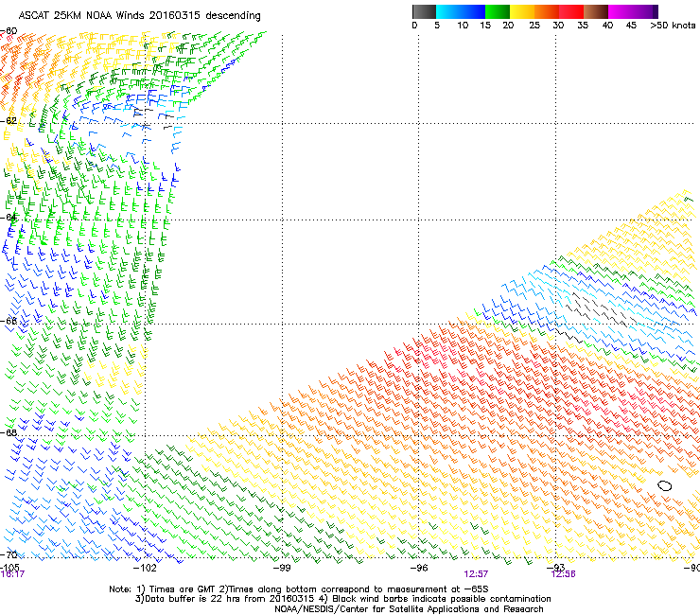
Task: Click the chart title 'ASCAT 25KM NOAA Winds 20160315 descending'
Action: click(139, 16)
